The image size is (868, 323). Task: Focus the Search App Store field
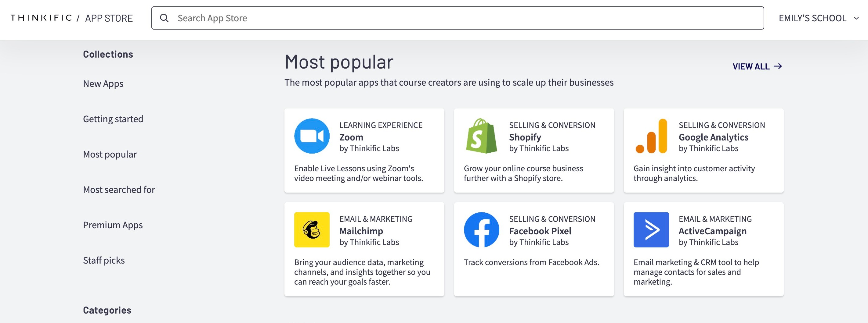click(457, 18)
